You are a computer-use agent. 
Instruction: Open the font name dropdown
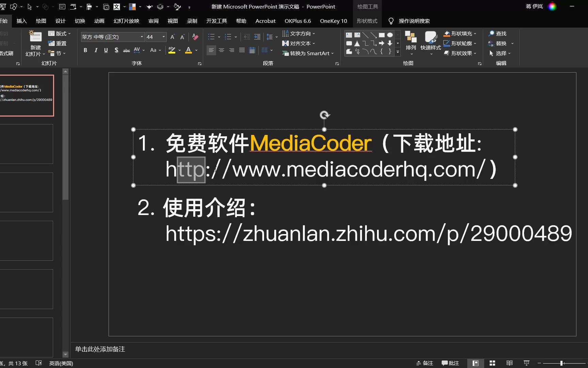(x=142, y=37)
